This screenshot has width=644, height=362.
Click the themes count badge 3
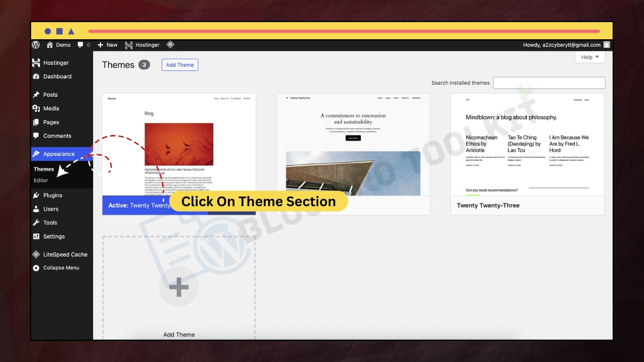(144, 65)
